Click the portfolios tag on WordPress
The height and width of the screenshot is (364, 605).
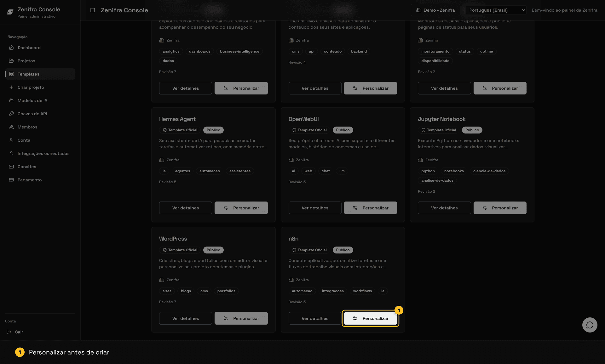tap(226, 291)
